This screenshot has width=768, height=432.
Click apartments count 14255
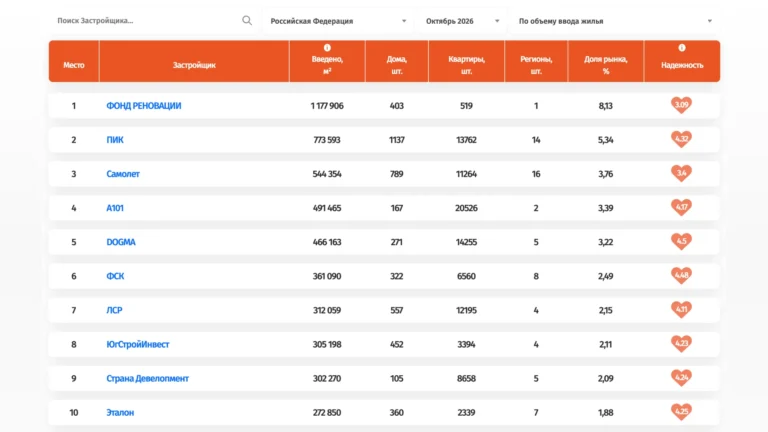466,242
